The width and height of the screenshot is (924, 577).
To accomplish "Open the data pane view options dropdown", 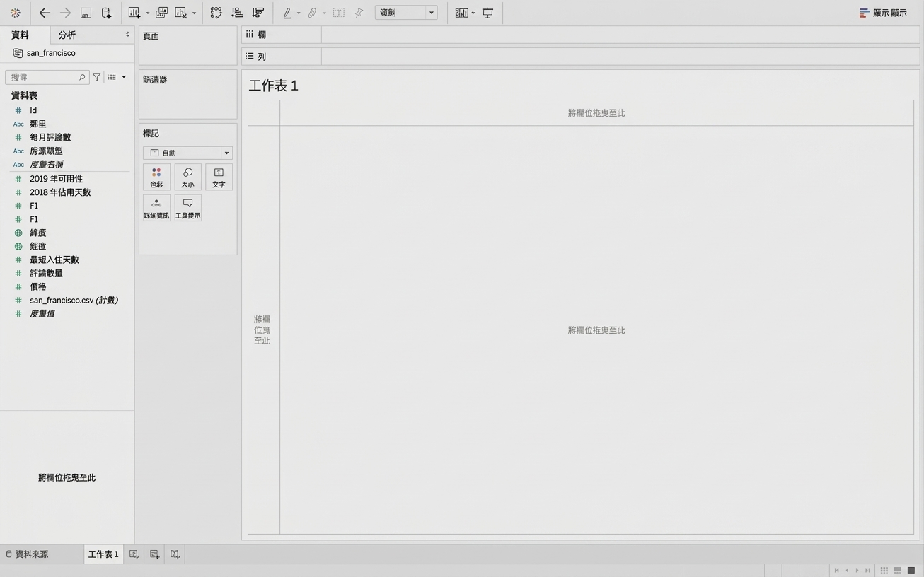I will point(117,77).
